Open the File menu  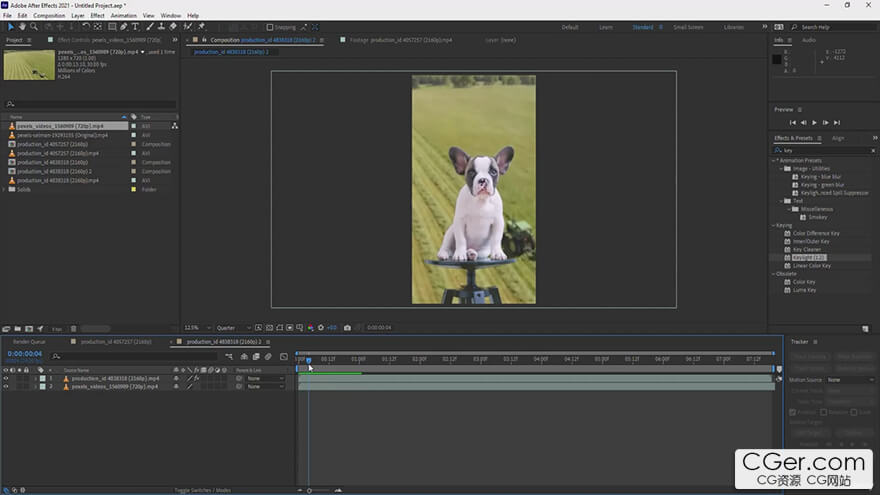coord(7,16)
